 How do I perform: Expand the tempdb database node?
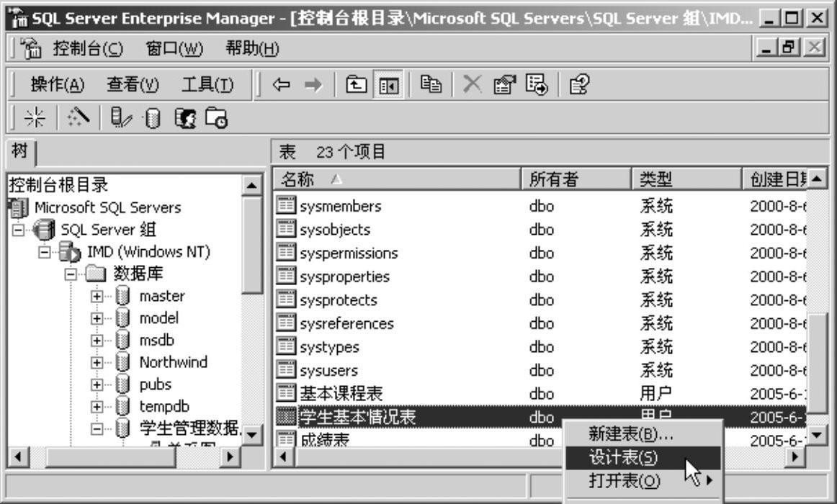[97, 407]
